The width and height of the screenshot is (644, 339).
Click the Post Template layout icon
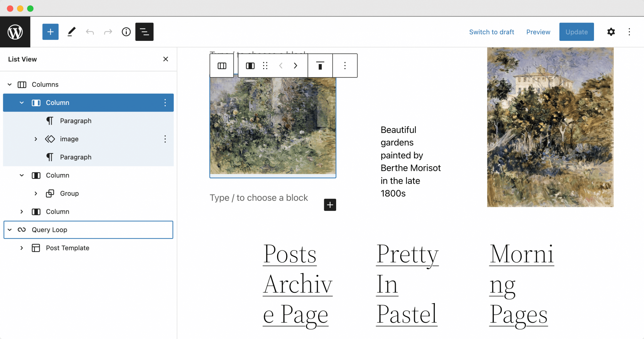click(x=36, y=248)
